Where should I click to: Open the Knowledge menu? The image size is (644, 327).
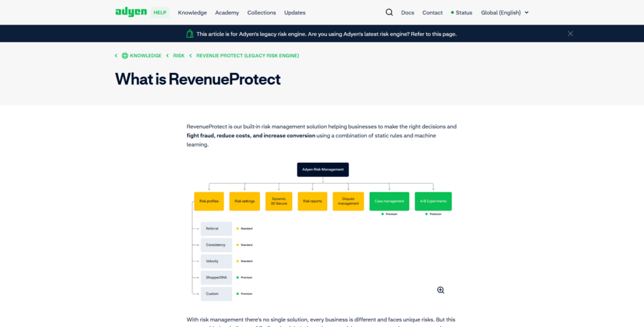click(x=192, y=13)
